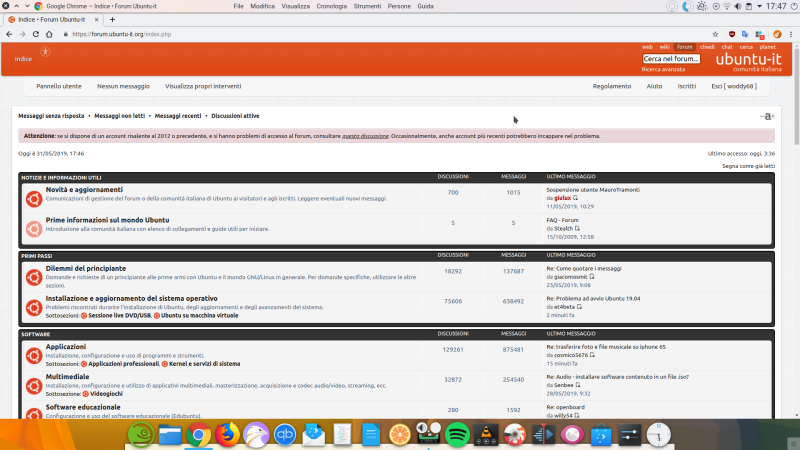Show Messaggi non letti
The image size is (800, 450).
click(119, 116)
